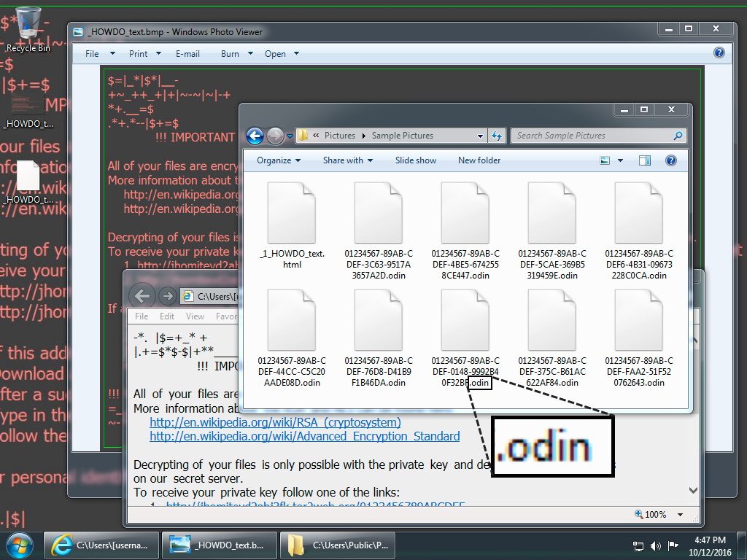This screenshot has width=747, height=560.
Task: Open the Advanced Encryption Standard link
Action: [x=305, y=436]
